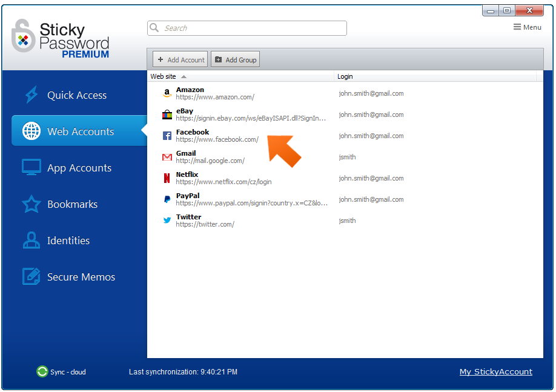Viewport: 556px width, 392px height.
Task: Click the signin.ebay.com URL text
Action: [x=251, y=118]
